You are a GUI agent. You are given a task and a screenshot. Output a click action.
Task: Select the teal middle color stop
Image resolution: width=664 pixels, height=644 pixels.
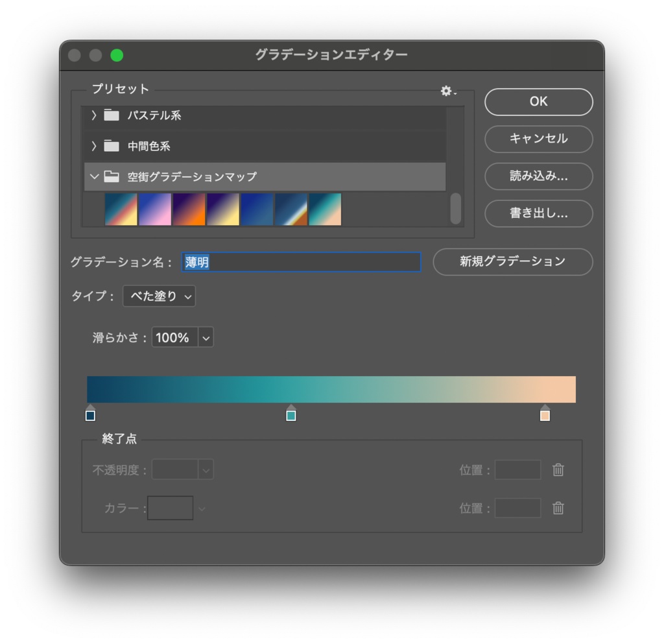(291, 414)
